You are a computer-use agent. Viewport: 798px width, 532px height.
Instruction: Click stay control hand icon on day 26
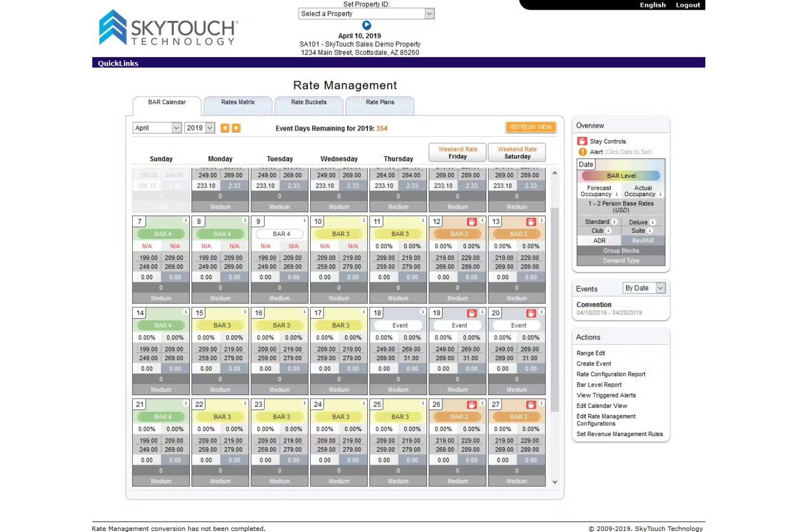click(x=472, y=405)
